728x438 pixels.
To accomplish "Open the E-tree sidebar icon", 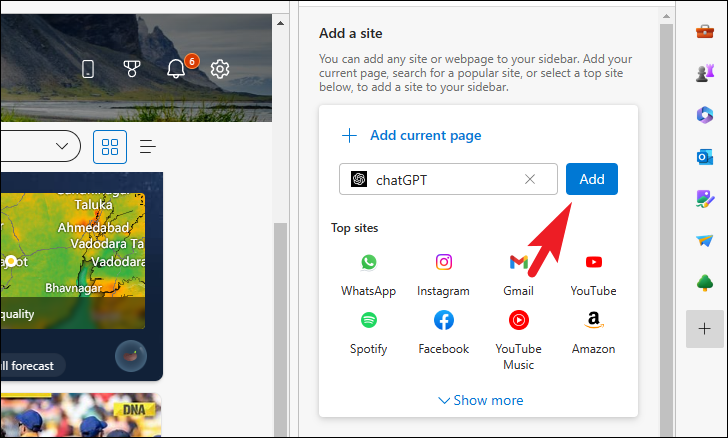I will [x=704, y=282].
